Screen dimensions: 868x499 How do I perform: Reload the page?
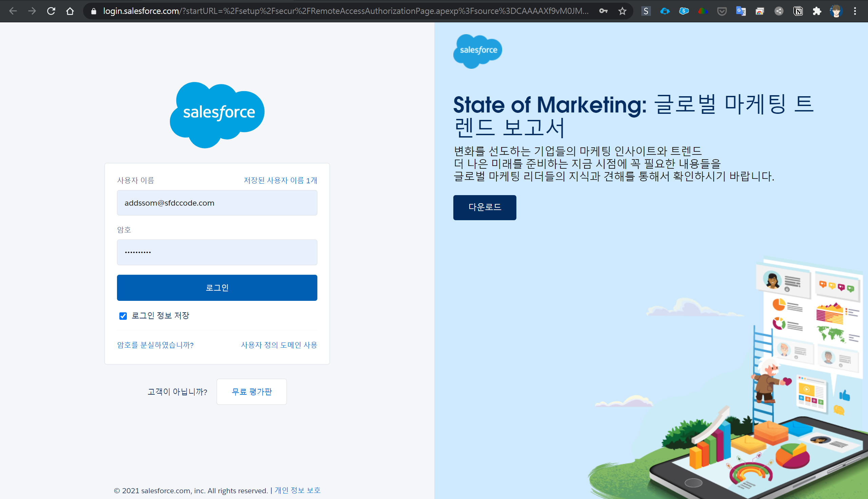pos(51,11)
